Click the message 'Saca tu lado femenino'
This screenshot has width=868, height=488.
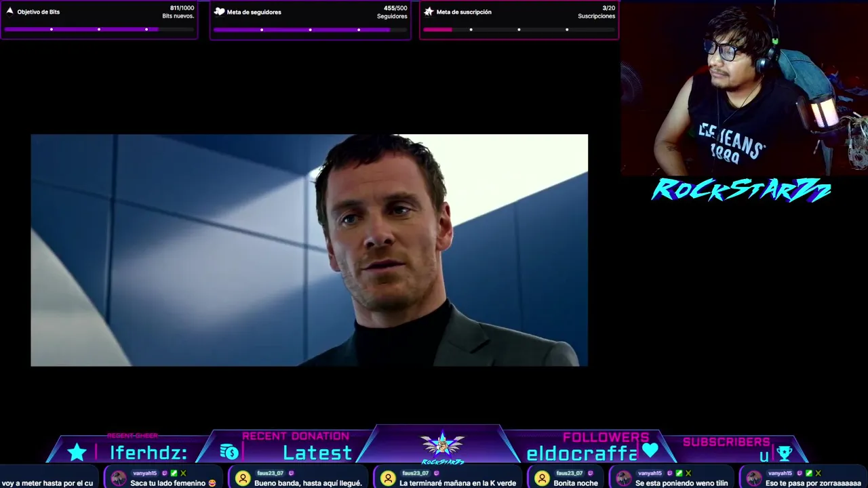point(173,483)
